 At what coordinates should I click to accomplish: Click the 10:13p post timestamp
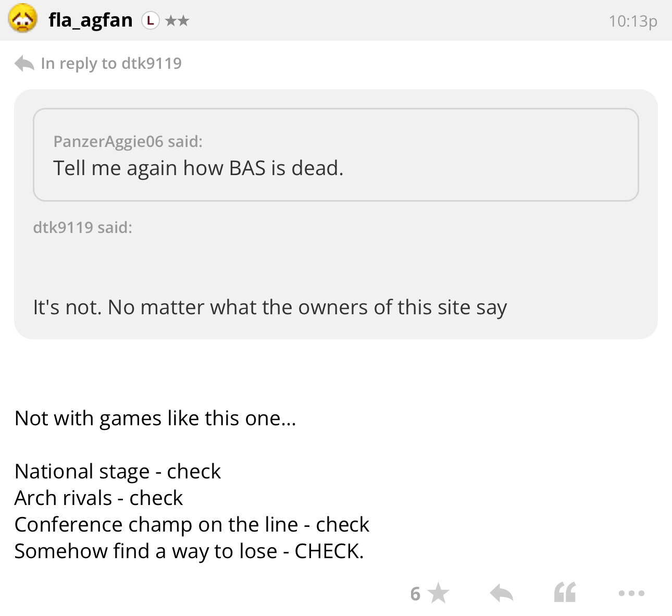pos(632,21)
